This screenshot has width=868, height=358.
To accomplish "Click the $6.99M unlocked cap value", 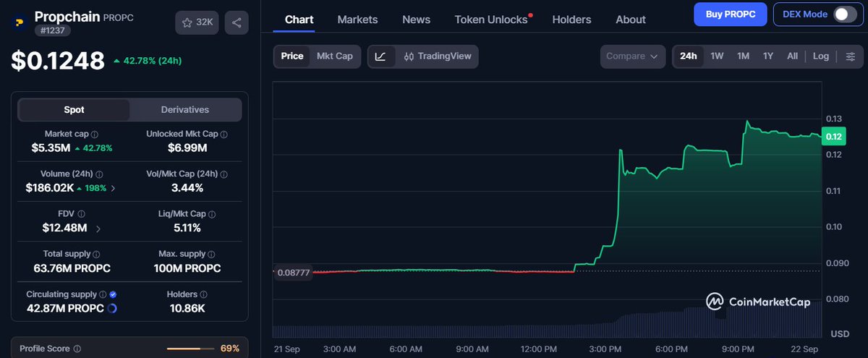I will point(187,148).
